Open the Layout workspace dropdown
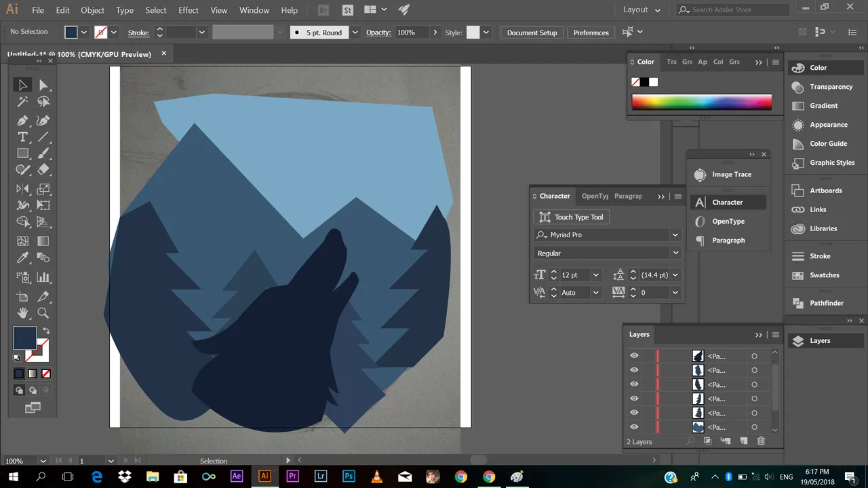Screen dimensions: 868x488 pos(642,10)
